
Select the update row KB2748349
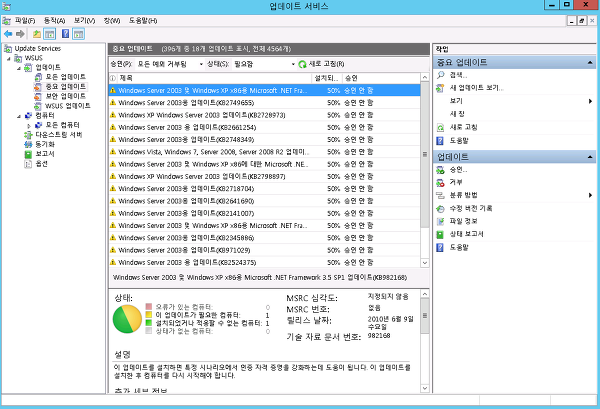(264, 140)
